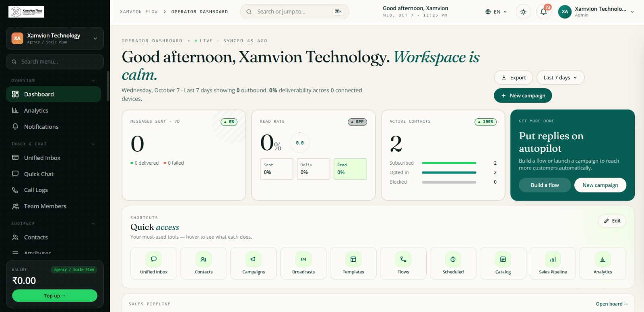Open the Broadcasts shortcut tile
This screenshot has height=312, width=644.
click(x=303, y=263)
